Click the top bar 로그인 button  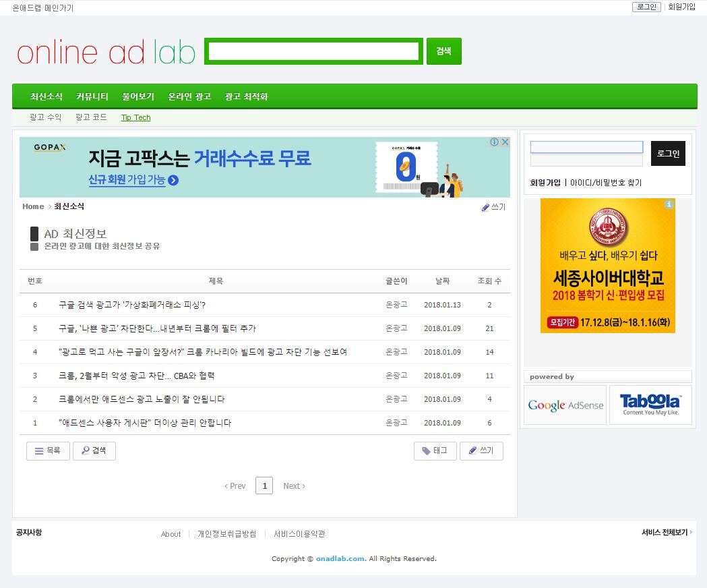pyautogui.click(x=646, y=7)
